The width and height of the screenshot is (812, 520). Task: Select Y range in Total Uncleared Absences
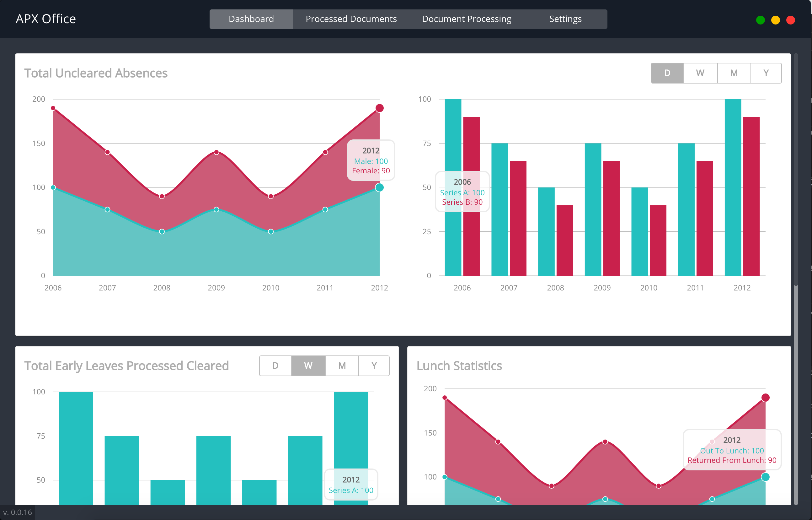tap(766, 73)
